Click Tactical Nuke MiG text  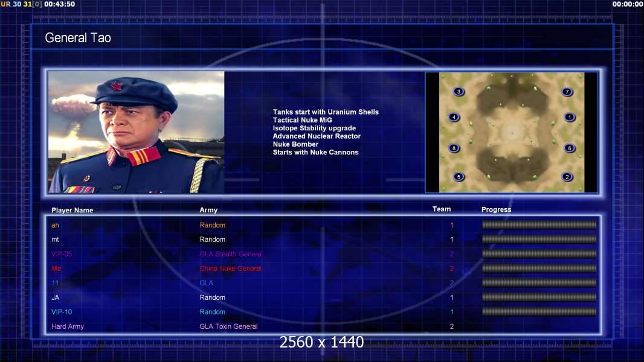point(302,120)
